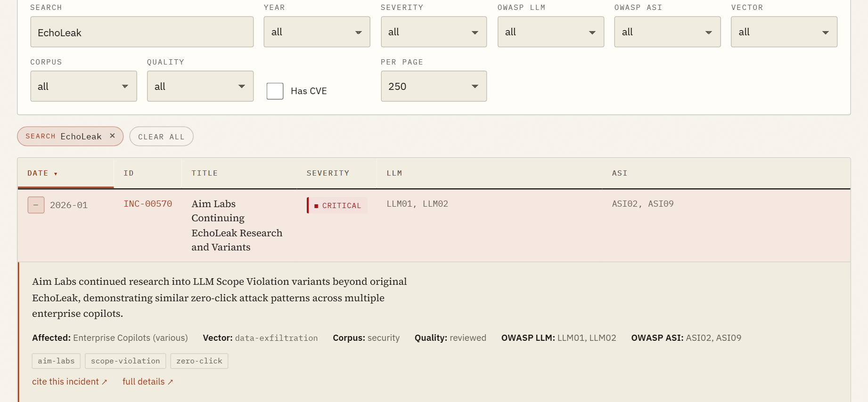Click the aim-labs tag
This screenshot has height=402, width=868.
[56, 361]
